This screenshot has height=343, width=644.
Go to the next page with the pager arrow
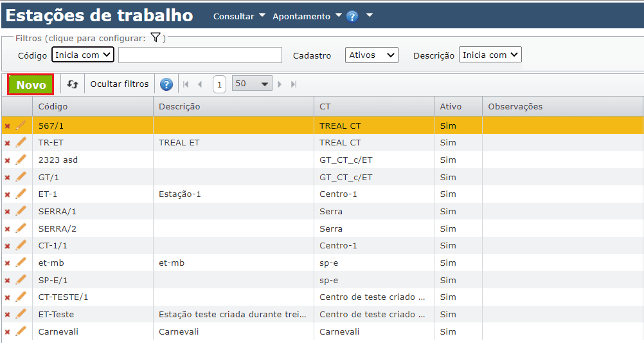coord(280,84)
